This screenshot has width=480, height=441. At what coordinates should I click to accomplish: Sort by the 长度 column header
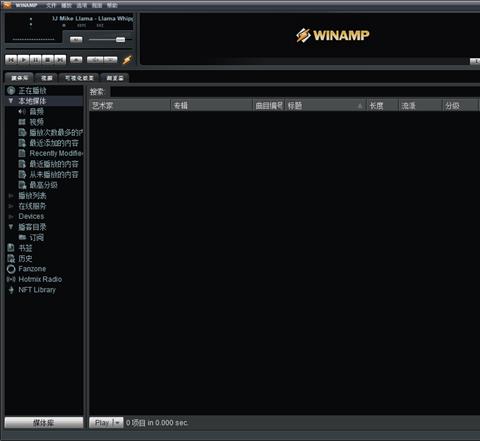pyautogui.click(x=382, y=106)
